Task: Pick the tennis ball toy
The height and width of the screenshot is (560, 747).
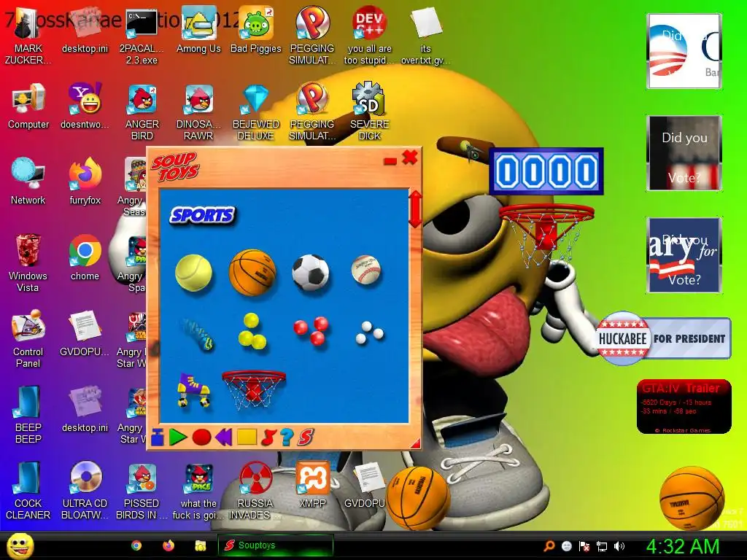Action: 193,273
